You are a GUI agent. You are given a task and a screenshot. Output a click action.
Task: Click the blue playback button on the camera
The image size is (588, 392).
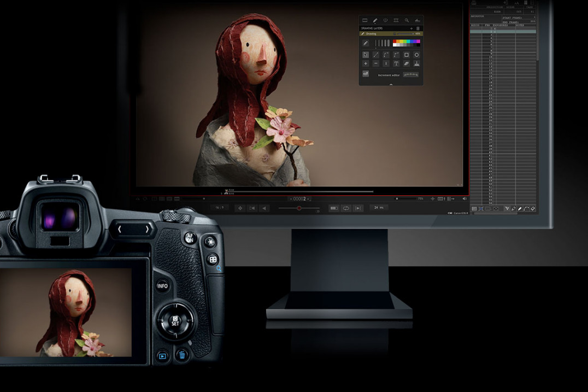162,356
